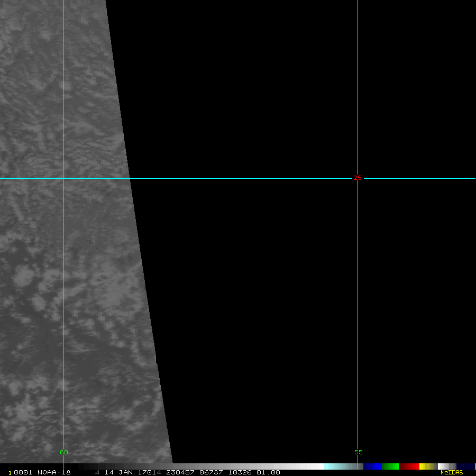Click the 10326 value in status line
Screen dimensions: 476x476
240,472
